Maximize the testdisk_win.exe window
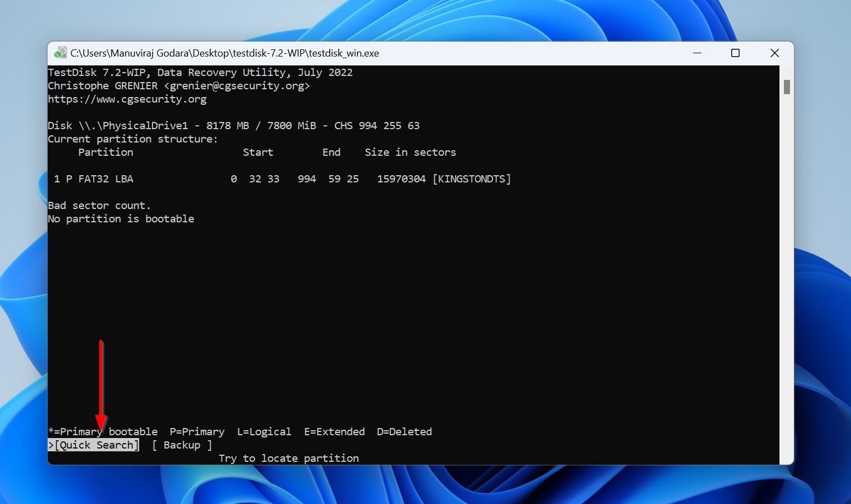This screenshot has height=504, width=851. click(735, 53)
